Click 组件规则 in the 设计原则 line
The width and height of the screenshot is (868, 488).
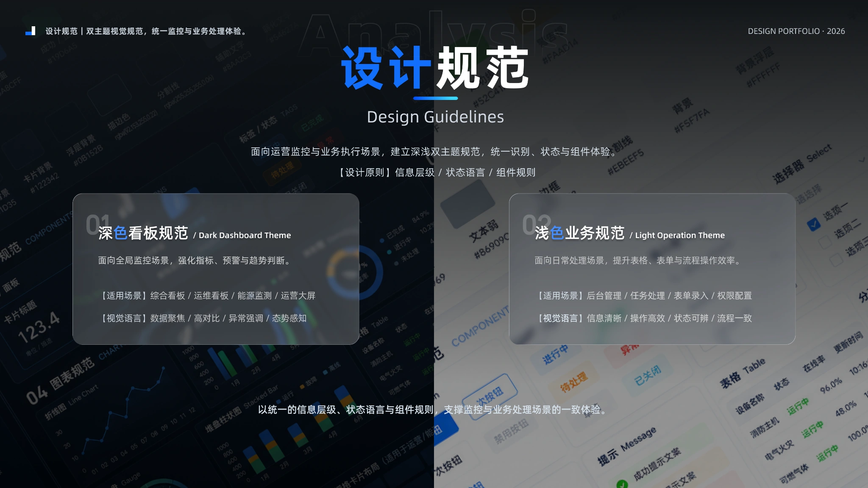coord(516,172)
